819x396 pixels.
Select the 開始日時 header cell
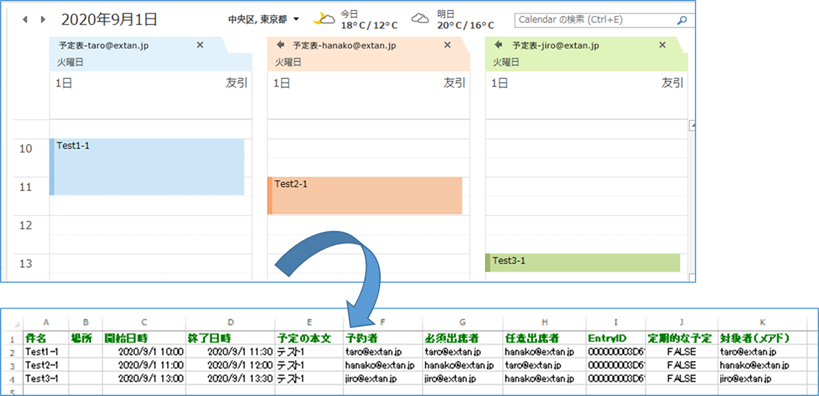click(144, 339)
